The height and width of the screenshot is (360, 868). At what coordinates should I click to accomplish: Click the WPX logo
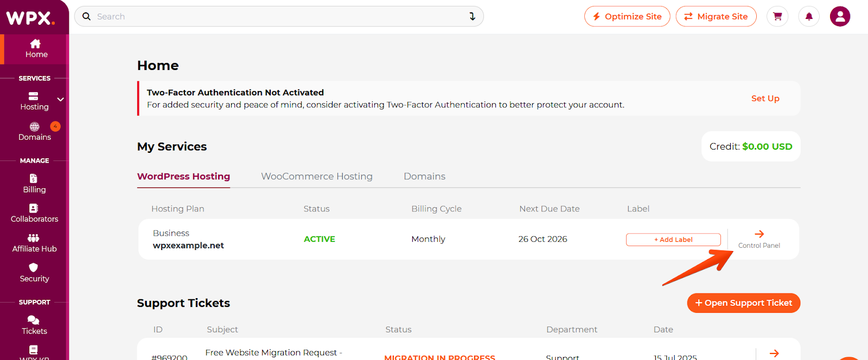(x=30, y=18)
